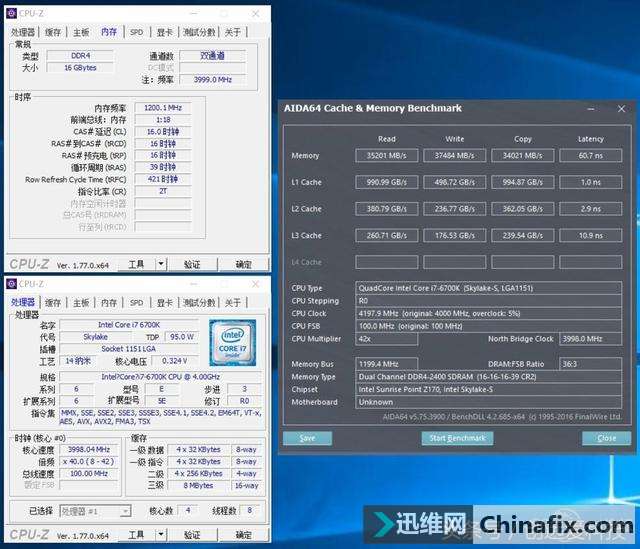Click Memory Type field Dual Channel DDR4-2400
This screenshot has width=640, height=549.
[x=489, y=377]
